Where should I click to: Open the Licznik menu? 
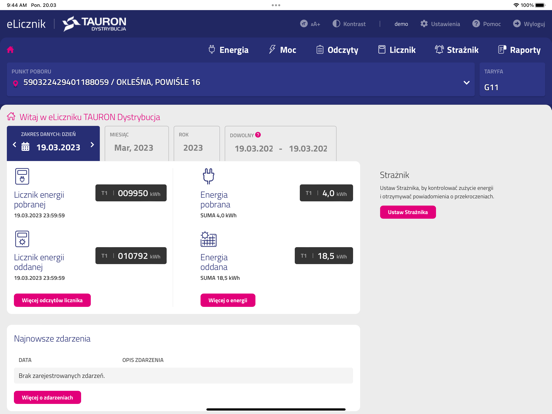(397, 50)
